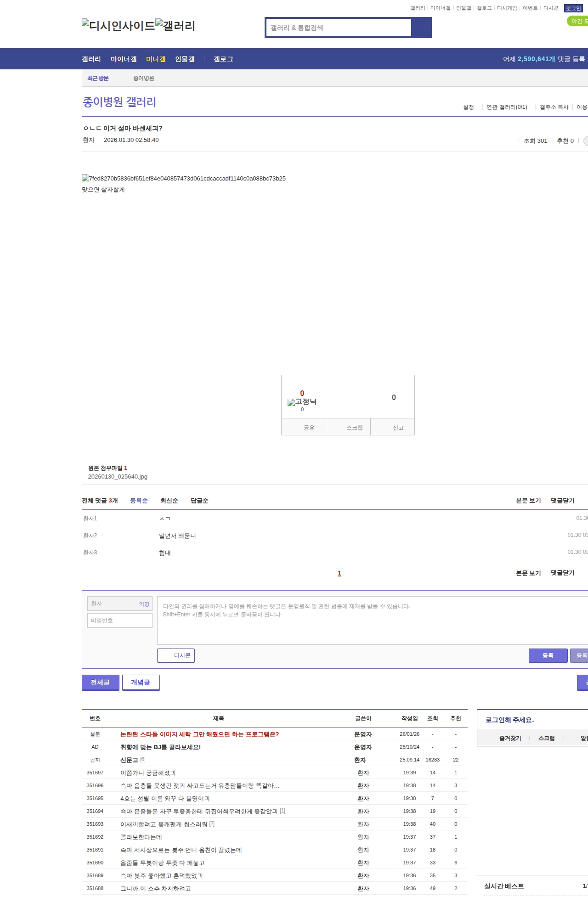Click the 갤러리 & 통합검색 search field

tap(339, 28)
